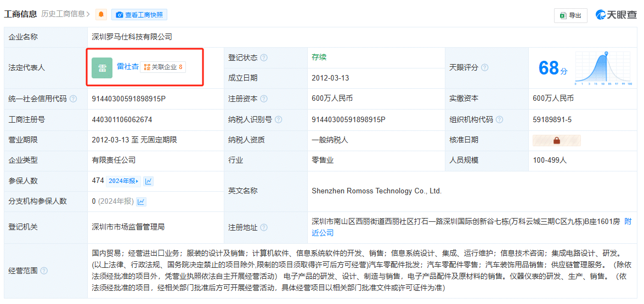
Task: Click the 一般纳税人 taxpayer qualification value
Action: (x=330, y=140)
